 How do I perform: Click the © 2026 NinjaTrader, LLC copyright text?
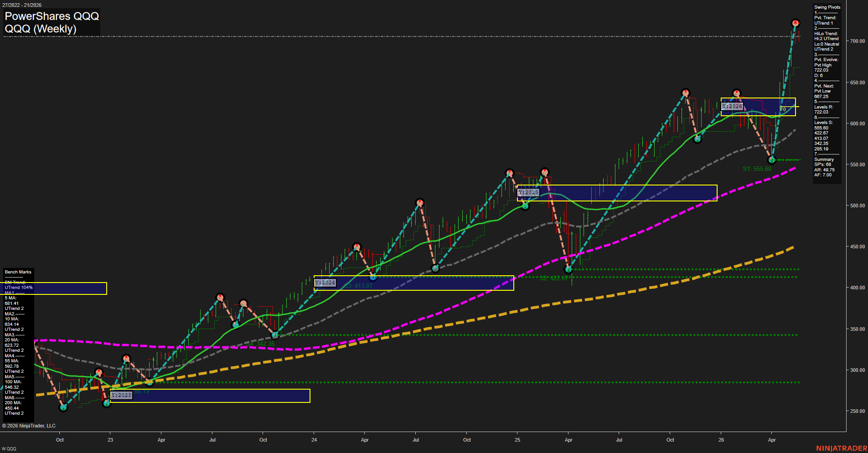pyautogui.click(x=29, y=426)
